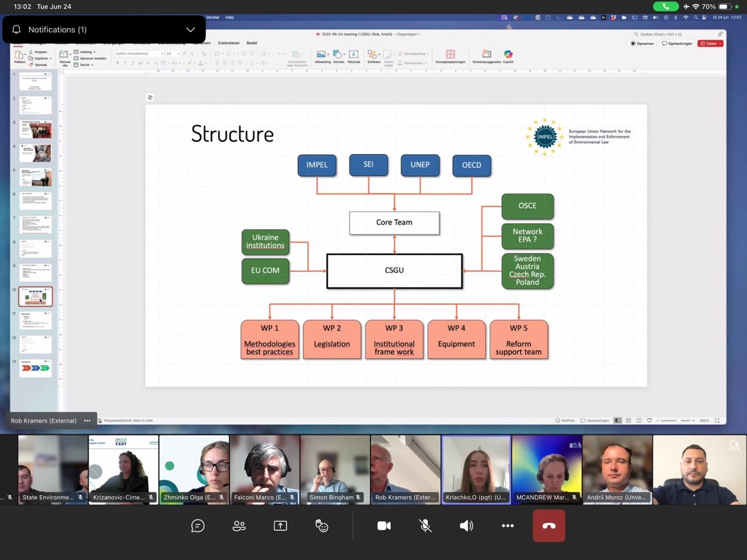This screenshot has height=560, width=747.
Task: Click the Nieuwe dia new slide icon
Action: coord(64,57)
